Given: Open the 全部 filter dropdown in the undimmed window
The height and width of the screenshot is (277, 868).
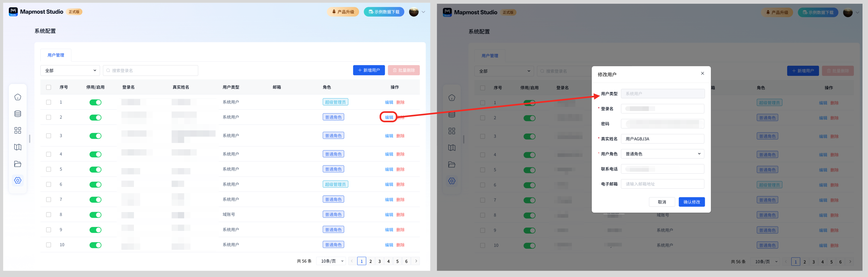Looking at the screenshot, I should [70, 70].
